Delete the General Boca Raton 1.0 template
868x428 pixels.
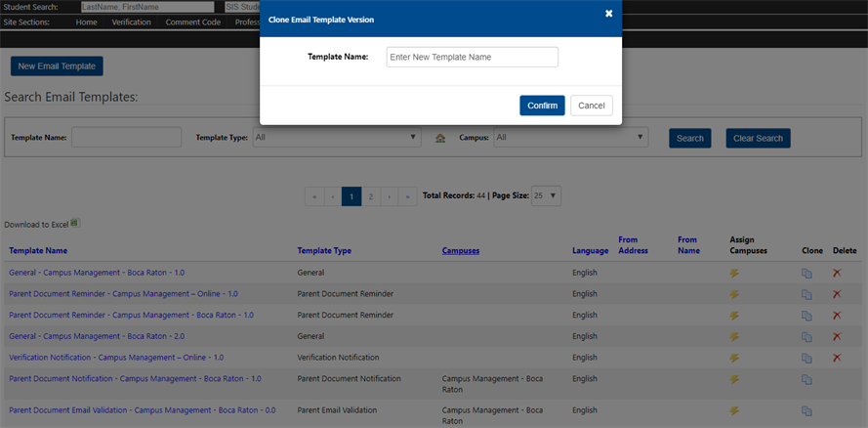coord(837,273)
